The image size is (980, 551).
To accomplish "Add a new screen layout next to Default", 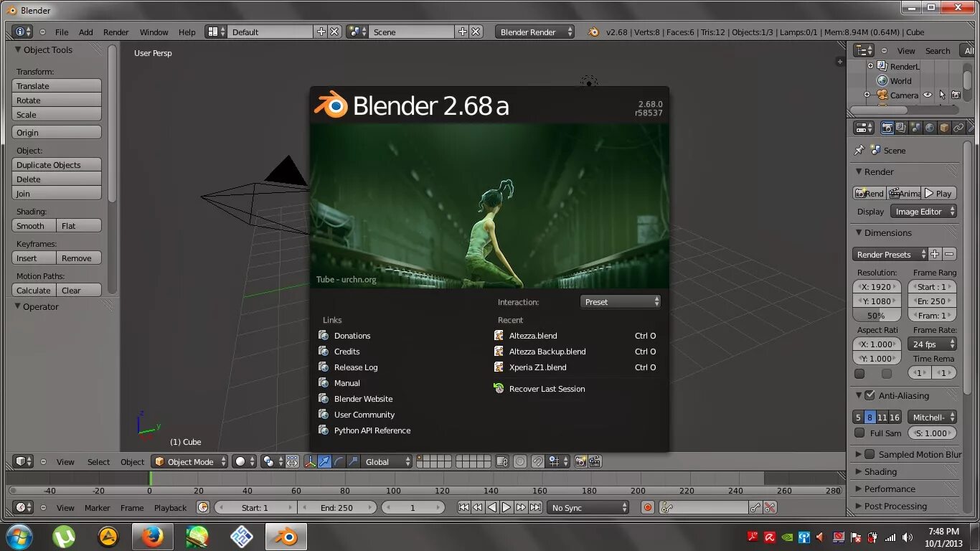I will pyautogui.click(x=321, y=32).
